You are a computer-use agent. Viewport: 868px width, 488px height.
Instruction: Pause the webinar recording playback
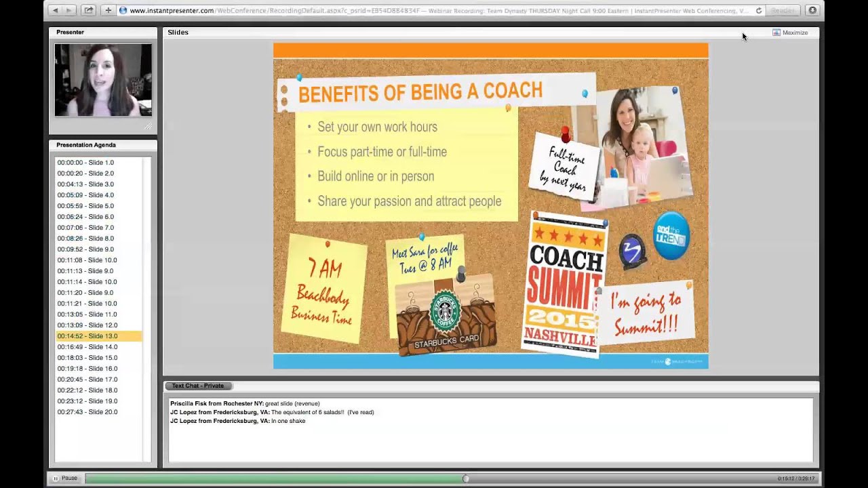(65, 479)
